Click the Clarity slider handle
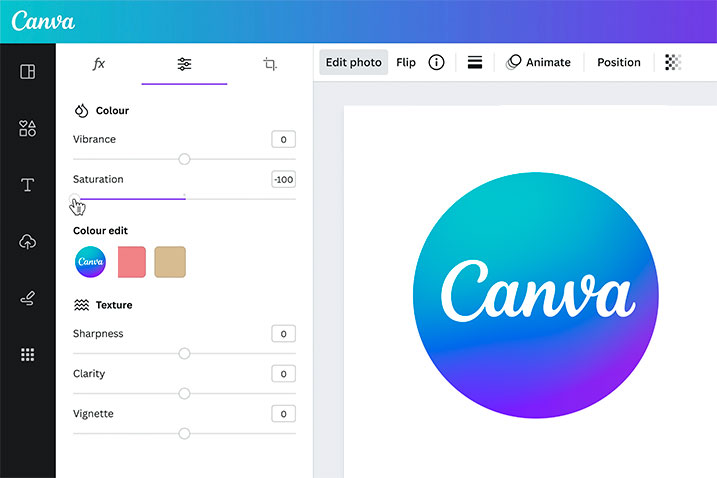This screenshot has height=478, width=717. (x=184, y=393)
